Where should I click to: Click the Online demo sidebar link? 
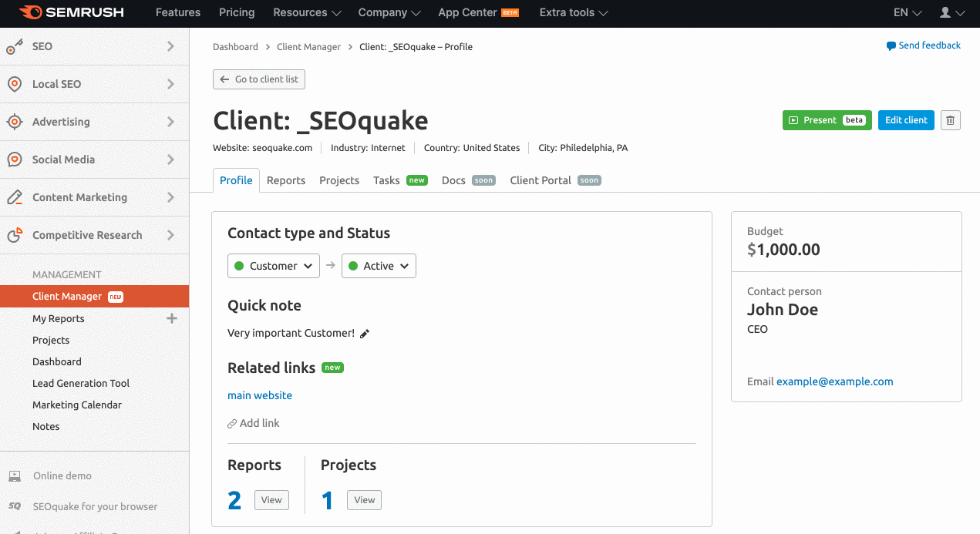(62, 476)
